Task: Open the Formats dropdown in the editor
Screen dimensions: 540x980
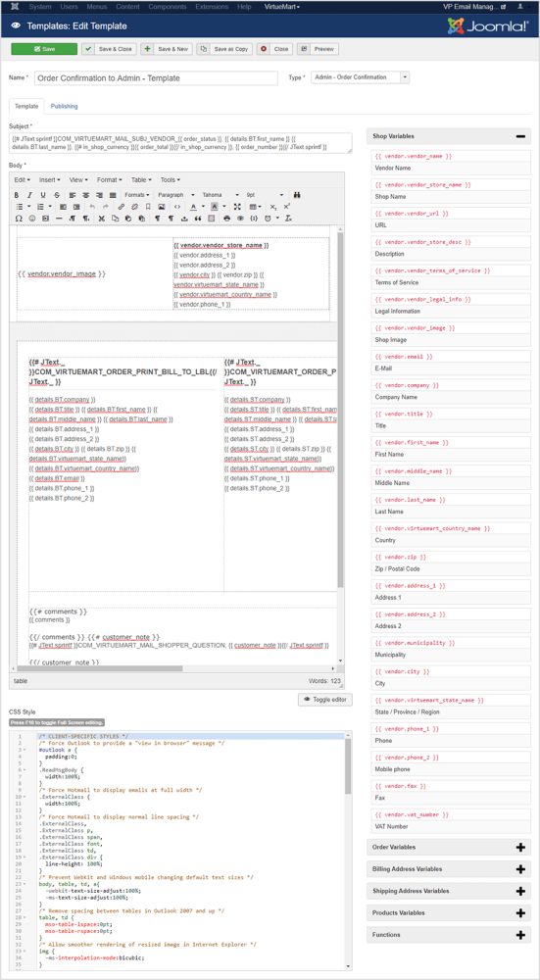Action: [135, 195]
